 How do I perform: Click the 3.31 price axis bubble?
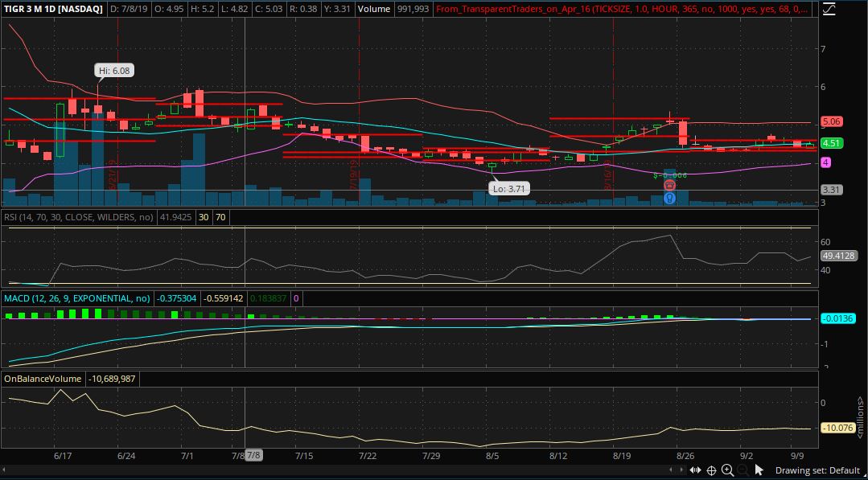tap(832, 190)
